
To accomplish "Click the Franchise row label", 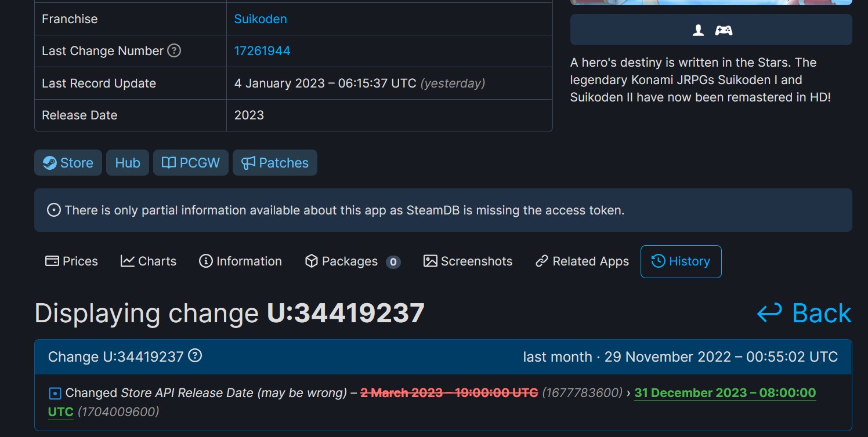I will coord(70,19).
